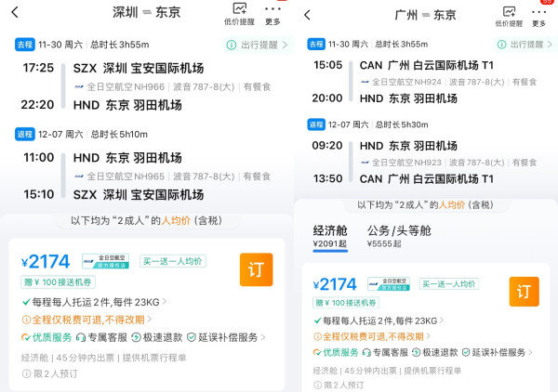The image size is (558, 392).
Task: Tap 深圳 ⇌ 东京 route title
Action: point(147,12)
